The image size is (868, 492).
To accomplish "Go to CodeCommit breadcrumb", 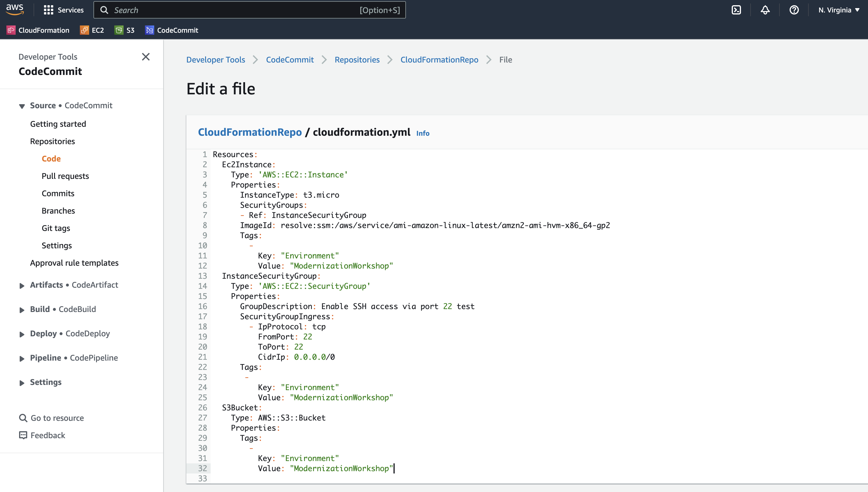I will [x=290, y=60].
